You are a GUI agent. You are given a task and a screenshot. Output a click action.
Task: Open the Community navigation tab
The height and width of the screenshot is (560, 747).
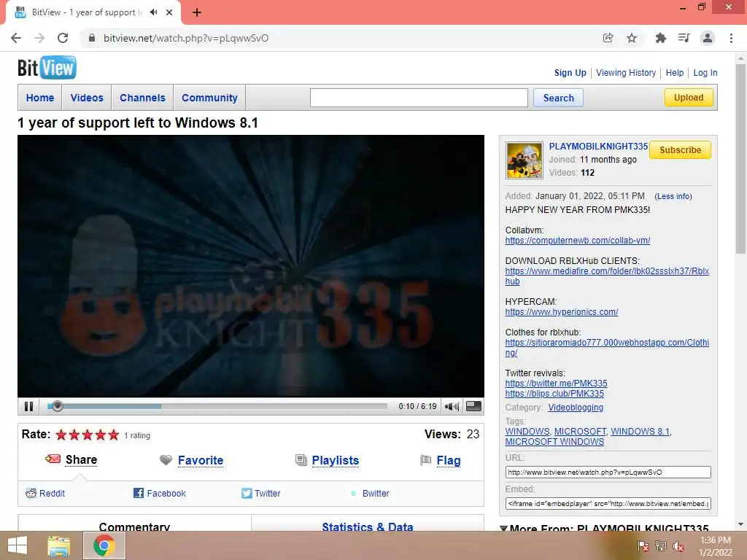coord(209,98)
